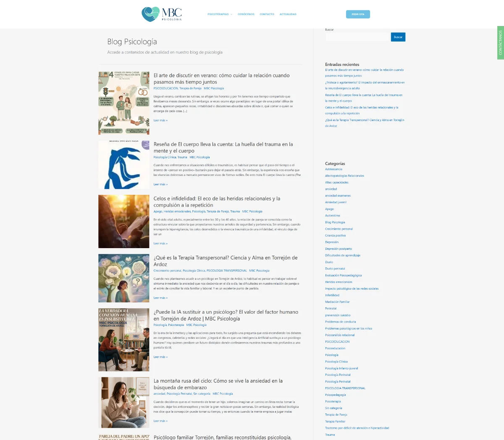Open thumbnail of verano relationship article

click(124, 103)
